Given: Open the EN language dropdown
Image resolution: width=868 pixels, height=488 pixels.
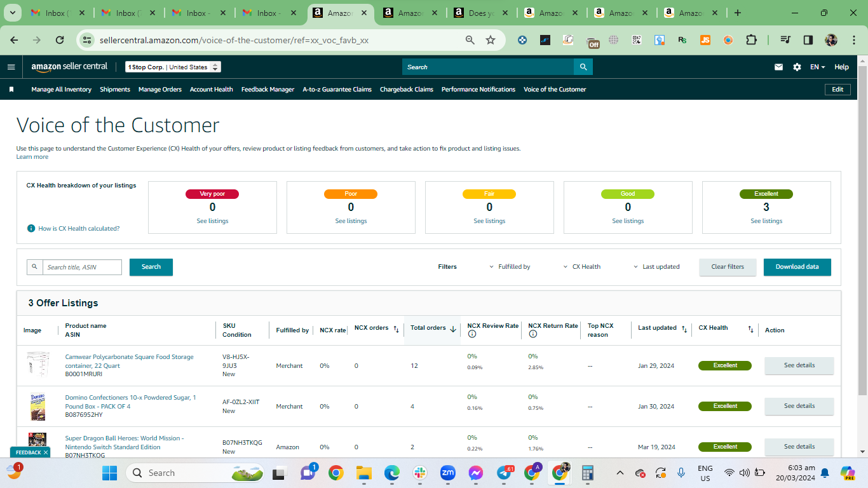Looking at the screenshot, I should [x=817, y=67].
